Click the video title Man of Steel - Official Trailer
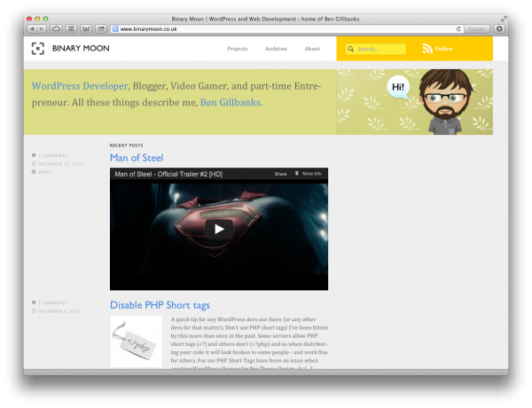 click(168, 174)
